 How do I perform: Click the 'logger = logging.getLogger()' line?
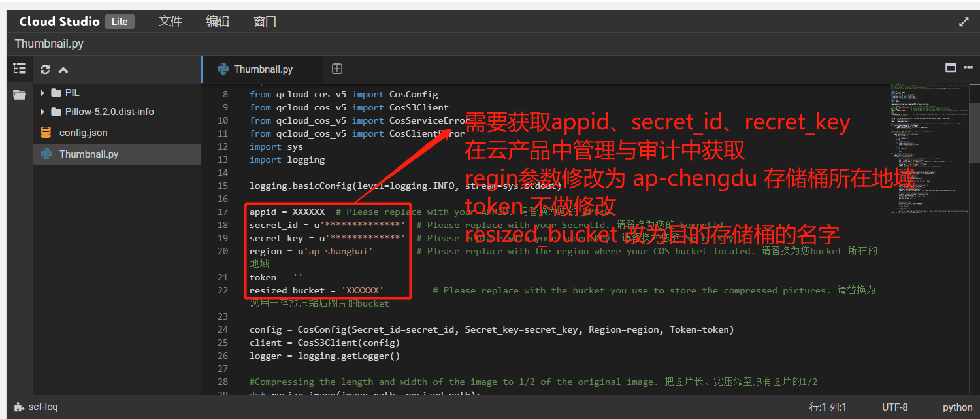tap(324, 356)
